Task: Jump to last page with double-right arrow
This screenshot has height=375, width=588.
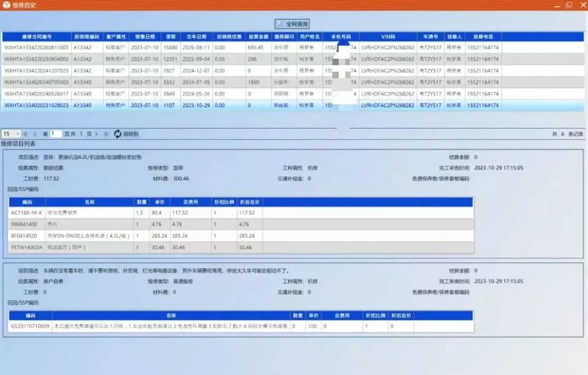Action: pyautogui.click(x=106, y=134)
